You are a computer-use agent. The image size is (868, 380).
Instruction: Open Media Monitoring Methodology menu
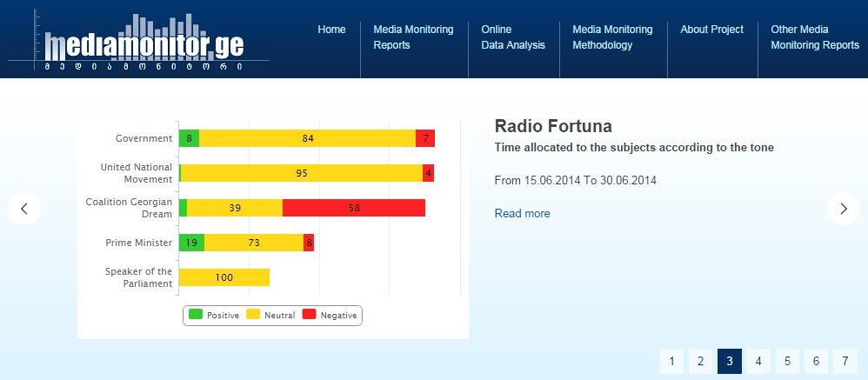click(612, 37)
